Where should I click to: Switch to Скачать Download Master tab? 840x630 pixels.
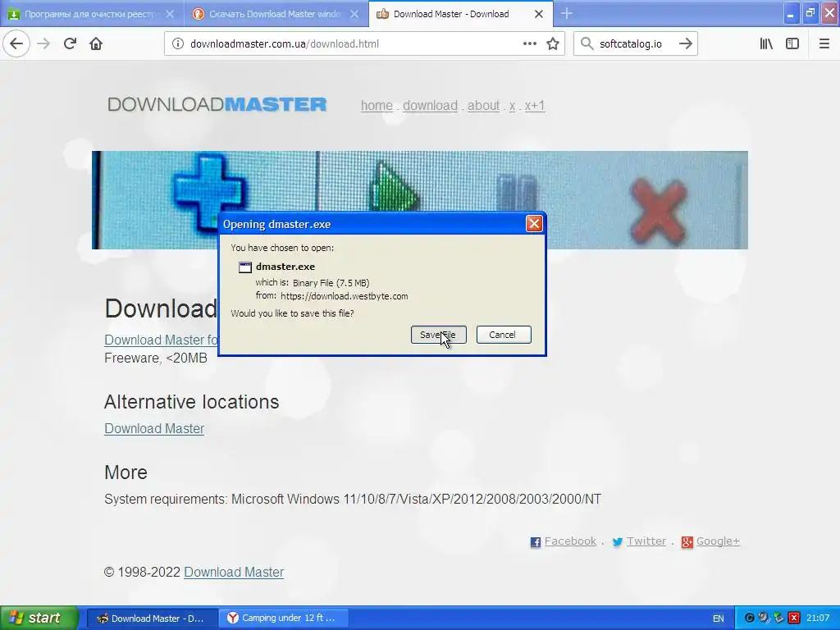pyautogui.click(x=276, y=14)
